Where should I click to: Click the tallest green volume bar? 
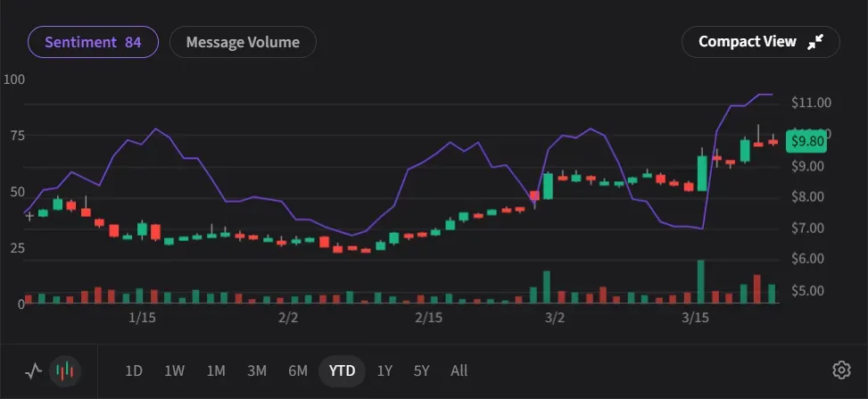tap(701, 282)
